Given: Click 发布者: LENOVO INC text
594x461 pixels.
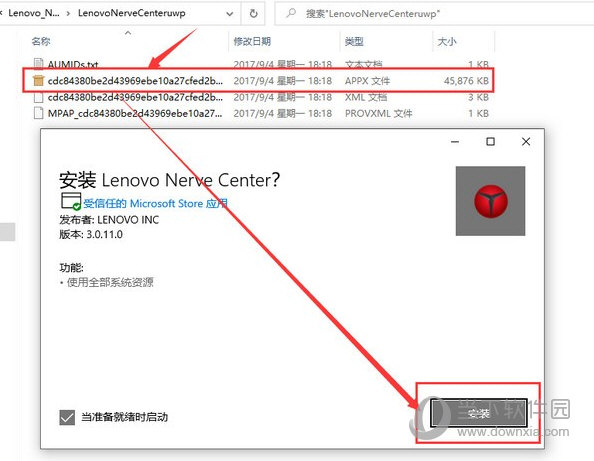Looking at the screenshot, I should (x=109, y=220).
